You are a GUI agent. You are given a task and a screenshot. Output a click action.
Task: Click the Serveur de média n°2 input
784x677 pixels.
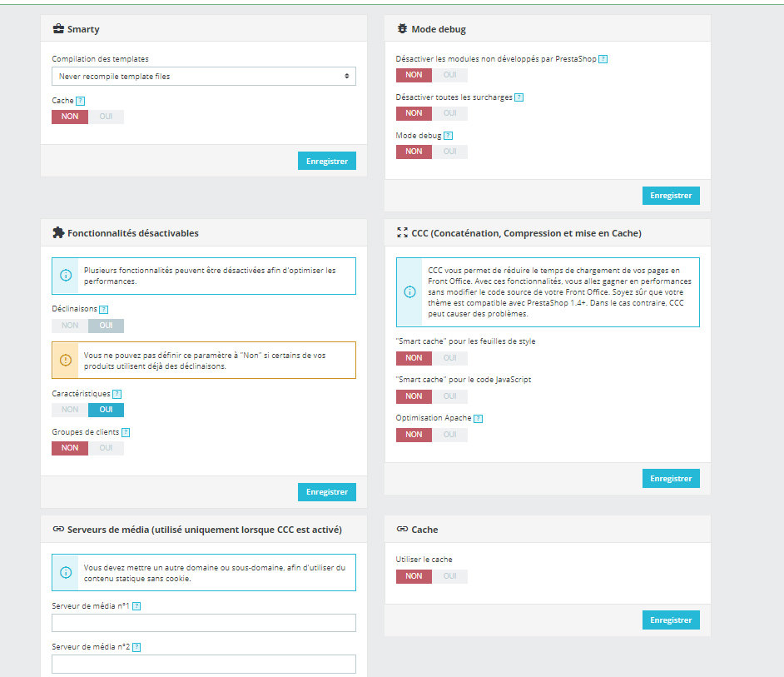click(x=204, y=664)
